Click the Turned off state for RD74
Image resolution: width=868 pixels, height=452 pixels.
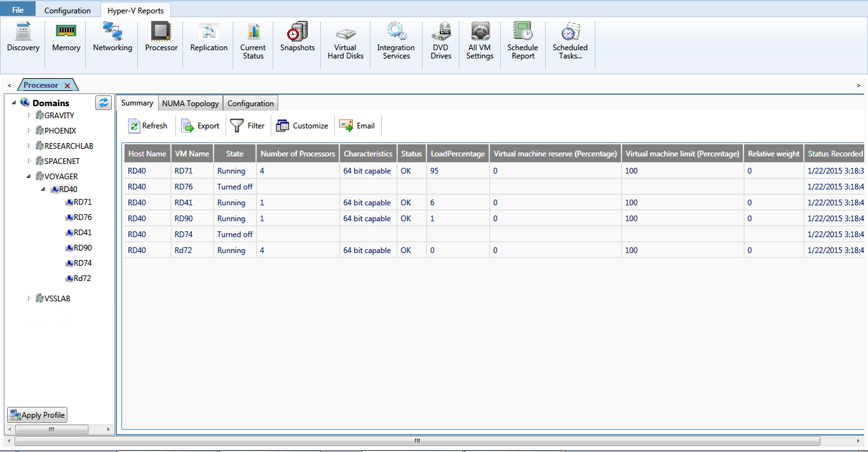click(x=234, y=234)
